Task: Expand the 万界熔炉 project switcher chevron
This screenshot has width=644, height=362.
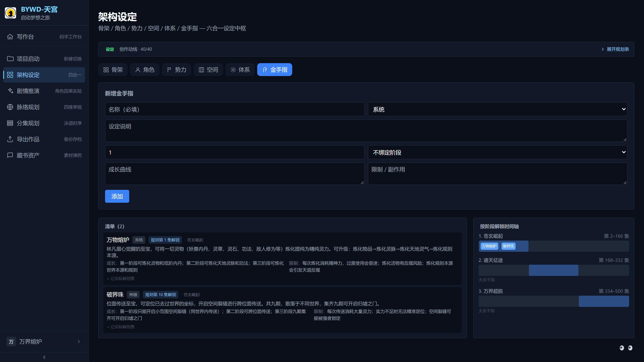Action: pos(79,341)
